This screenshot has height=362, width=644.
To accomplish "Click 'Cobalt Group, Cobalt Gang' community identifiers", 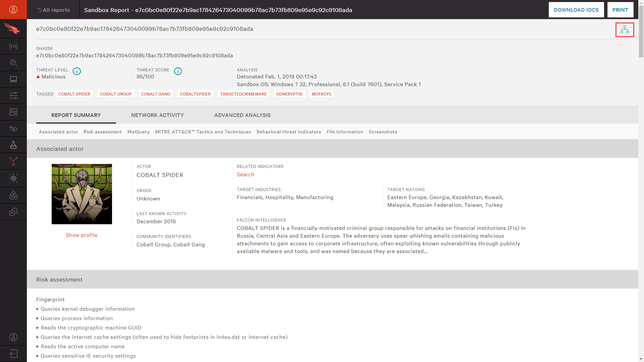I will coord(171,245).
